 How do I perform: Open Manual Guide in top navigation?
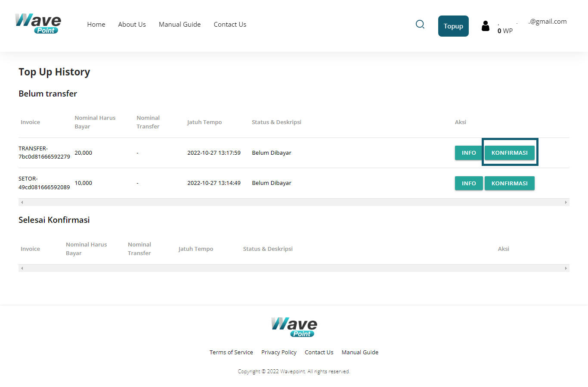coord(179,25)
